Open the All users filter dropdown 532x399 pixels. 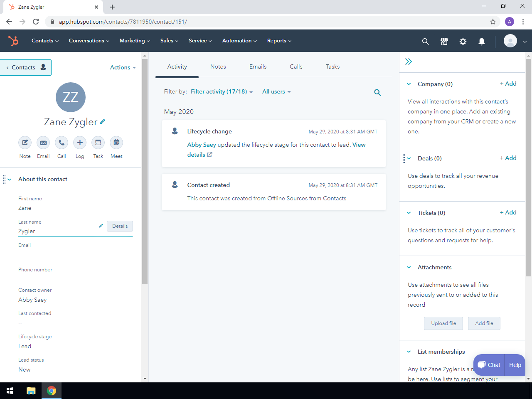pos(276,91)
